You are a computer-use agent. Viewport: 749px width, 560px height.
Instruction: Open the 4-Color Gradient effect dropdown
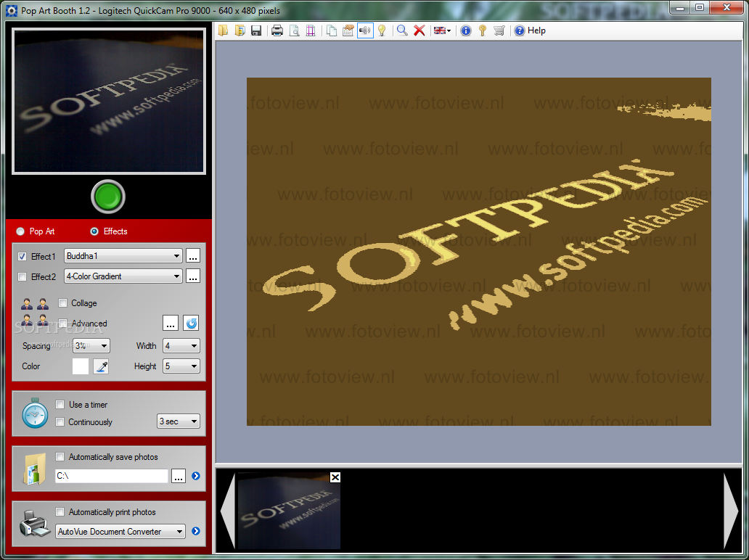123,276
